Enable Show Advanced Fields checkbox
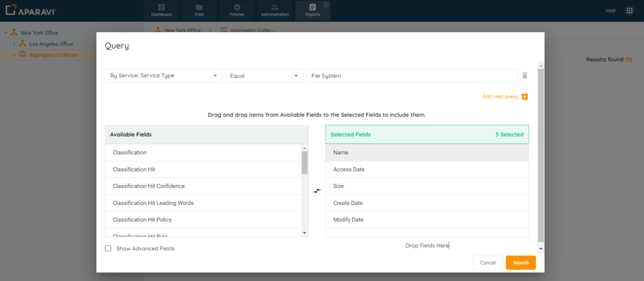The image size is (644, 281). [x=108, y=248]
